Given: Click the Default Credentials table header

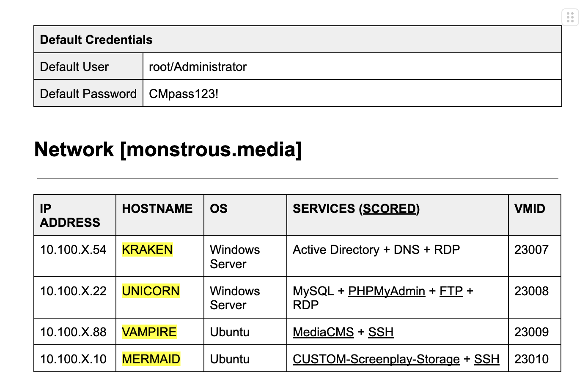Looking at the screenshot, I should pyautogui.click(x=298, y=40).
